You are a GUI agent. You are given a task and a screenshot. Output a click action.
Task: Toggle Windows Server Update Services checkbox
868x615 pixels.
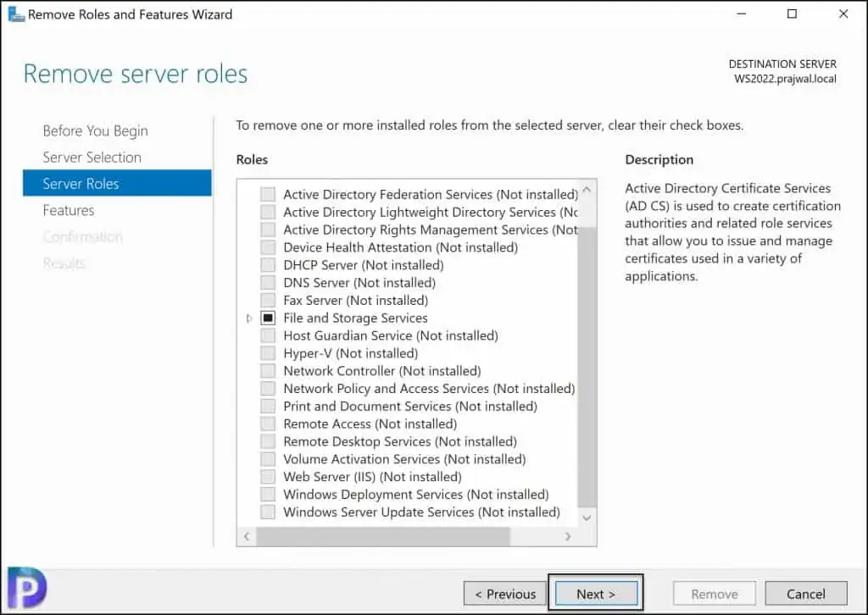pos(268,512)
